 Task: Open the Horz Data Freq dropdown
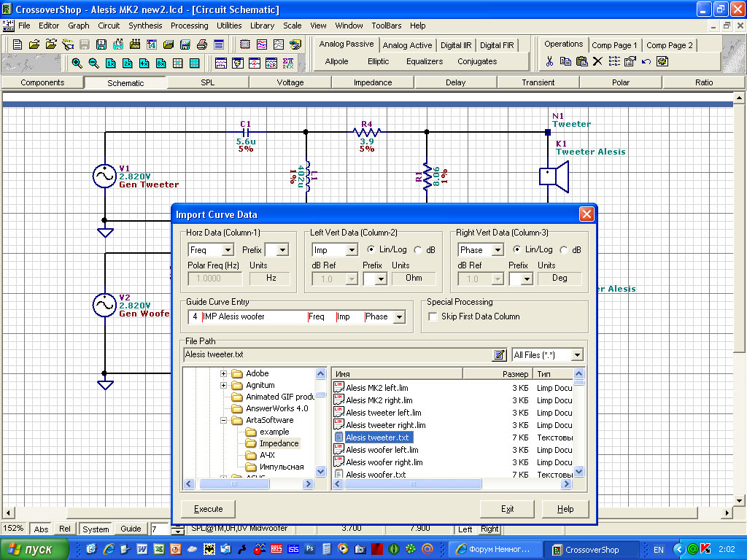[x=228, y=249]
